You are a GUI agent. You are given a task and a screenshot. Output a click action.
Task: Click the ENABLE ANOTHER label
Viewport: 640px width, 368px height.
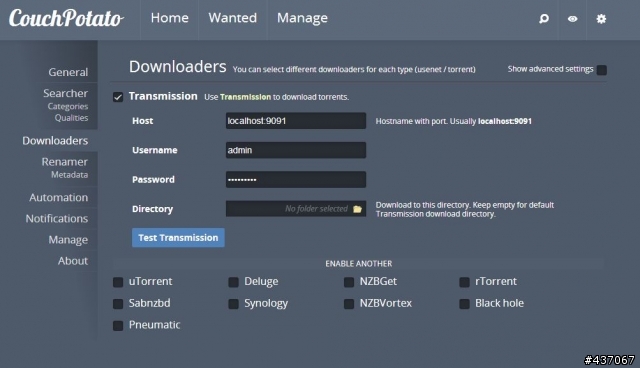pos(359,264)
